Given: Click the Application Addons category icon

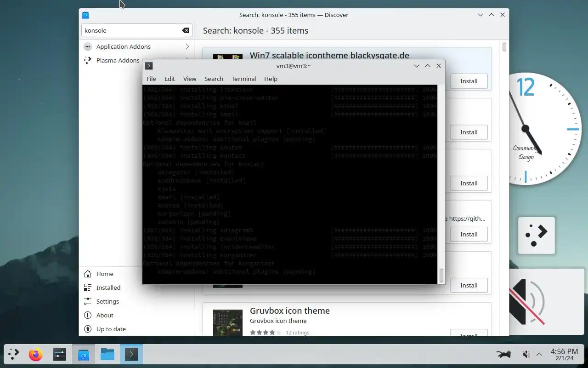Looking at the screenshot, I should [x=87, y=46].
